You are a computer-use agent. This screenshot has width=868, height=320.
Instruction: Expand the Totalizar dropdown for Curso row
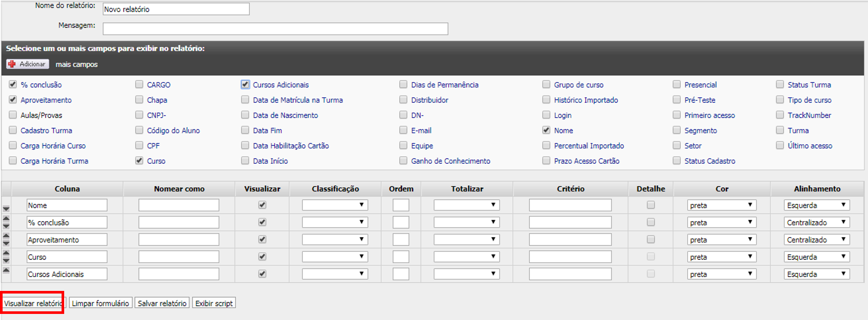[467, 257]
